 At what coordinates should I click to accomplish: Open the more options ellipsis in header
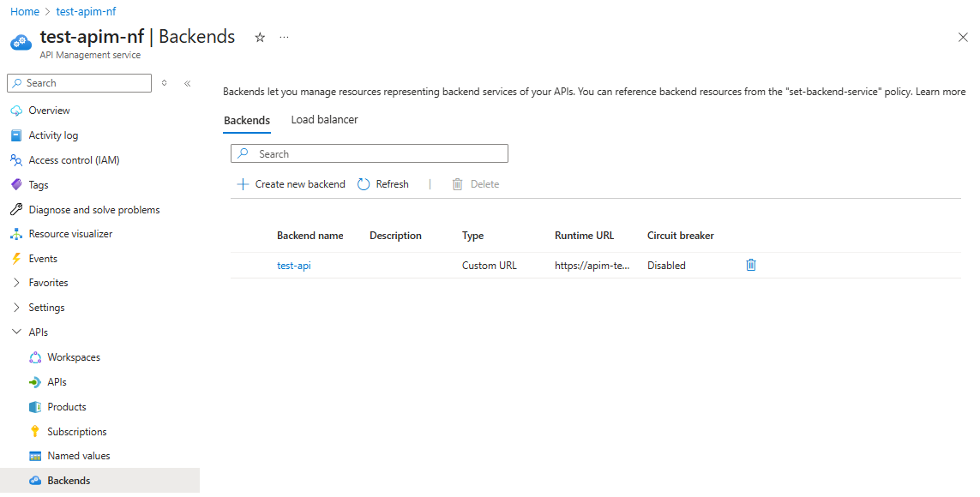tap(285, 38)
